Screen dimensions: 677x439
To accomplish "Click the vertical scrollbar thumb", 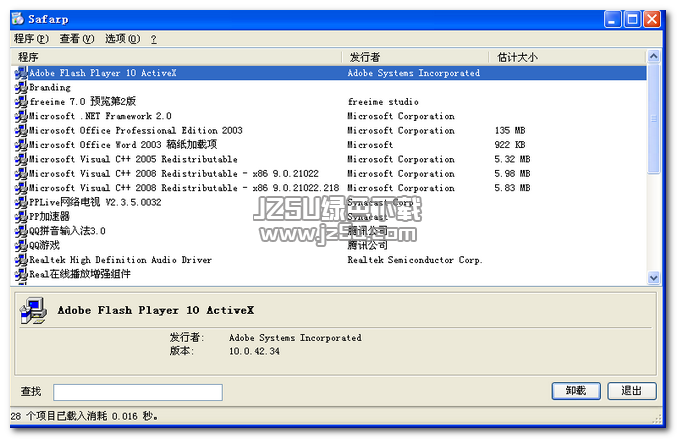I will tap(654, 119).
